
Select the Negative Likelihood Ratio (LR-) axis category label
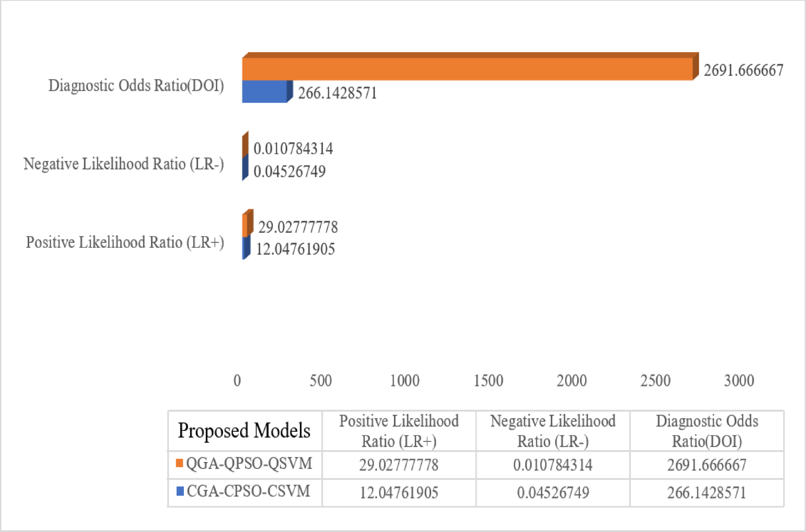click(123, 164)
